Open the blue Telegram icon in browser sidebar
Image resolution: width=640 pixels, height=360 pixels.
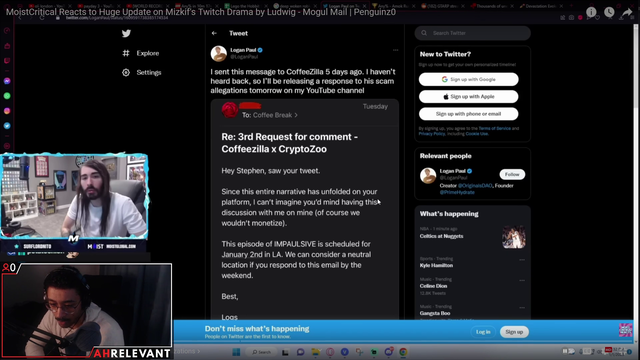7,126
